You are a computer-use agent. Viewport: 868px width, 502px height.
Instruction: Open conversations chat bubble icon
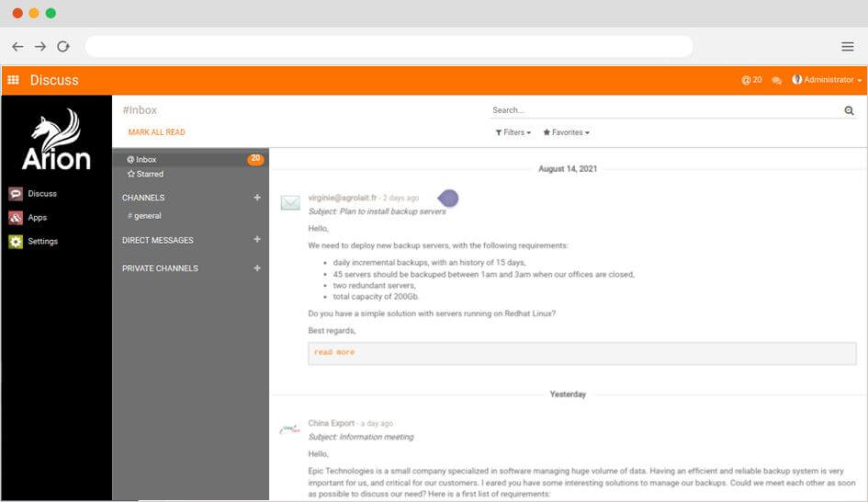[x=777, y=80]
